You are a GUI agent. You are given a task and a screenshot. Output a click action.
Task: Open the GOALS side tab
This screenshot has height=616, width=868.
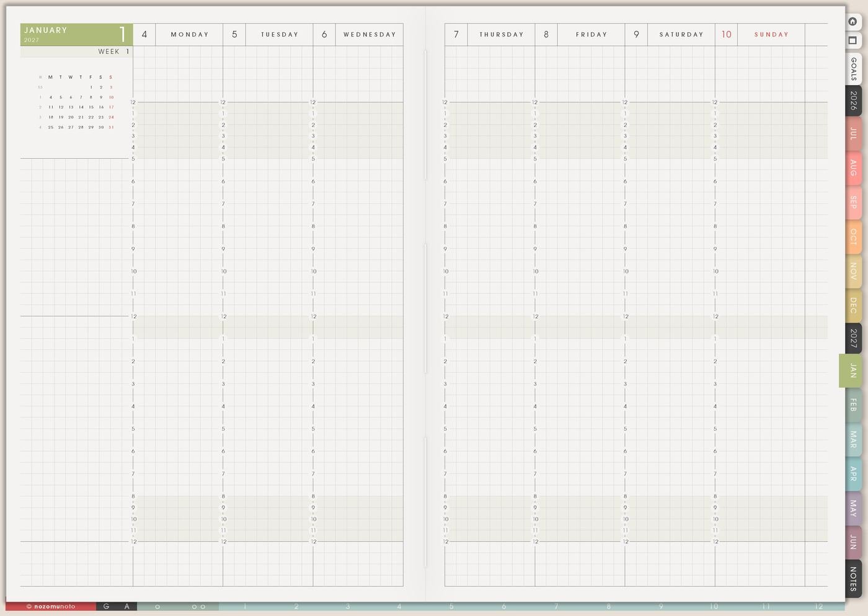click(853, 69)
